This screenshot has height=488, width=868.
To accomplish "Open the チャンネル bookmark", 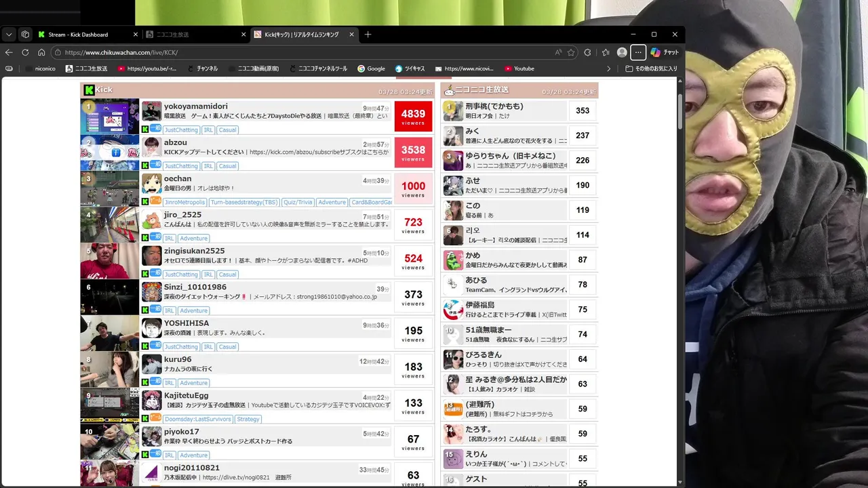I will (202, 68).
